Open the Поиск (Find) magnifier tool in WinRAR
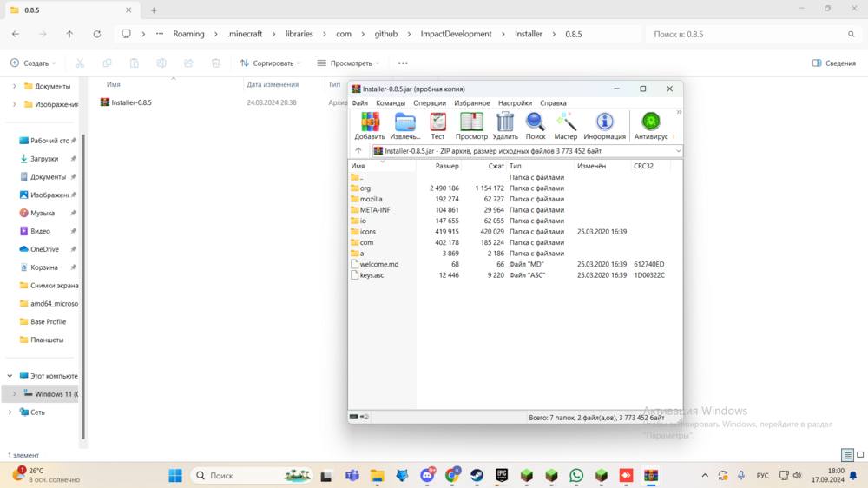Viewport: 868px width, 488px height. [536, 126]
